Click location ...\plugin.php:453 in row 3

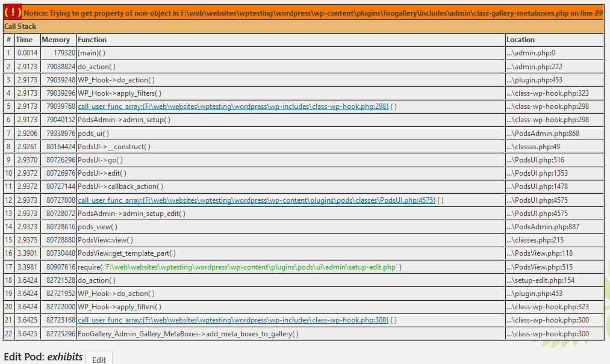coord(535,80)
